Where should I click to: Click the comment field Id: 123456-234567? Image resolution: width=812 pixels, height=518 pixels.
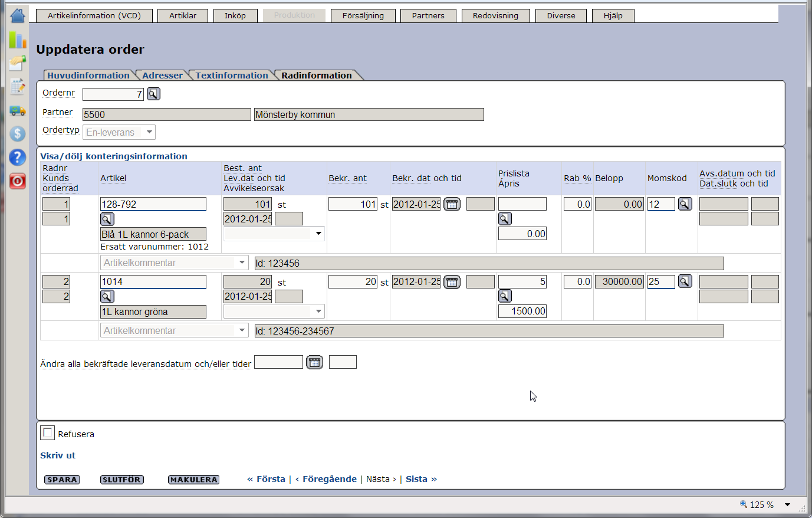click(489, 331)
